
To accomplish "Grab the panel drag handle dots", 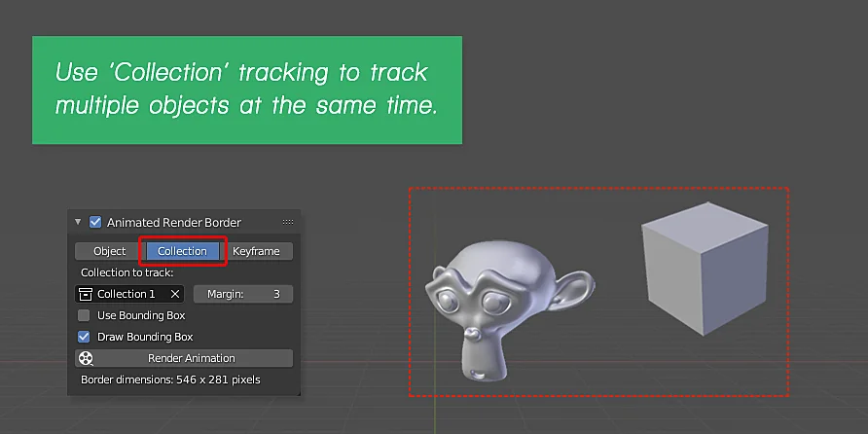I will (x=288, y=222).
